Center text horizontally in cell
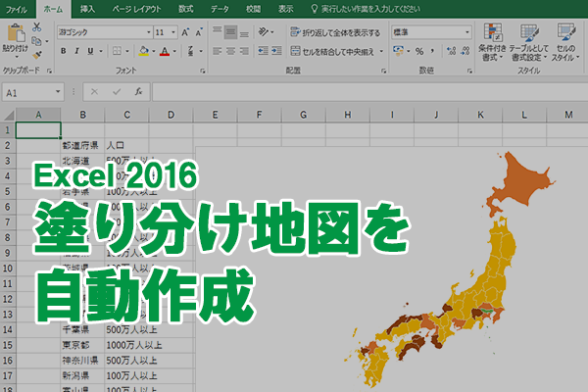Screen dimensions: 588x392 point(230,51)
